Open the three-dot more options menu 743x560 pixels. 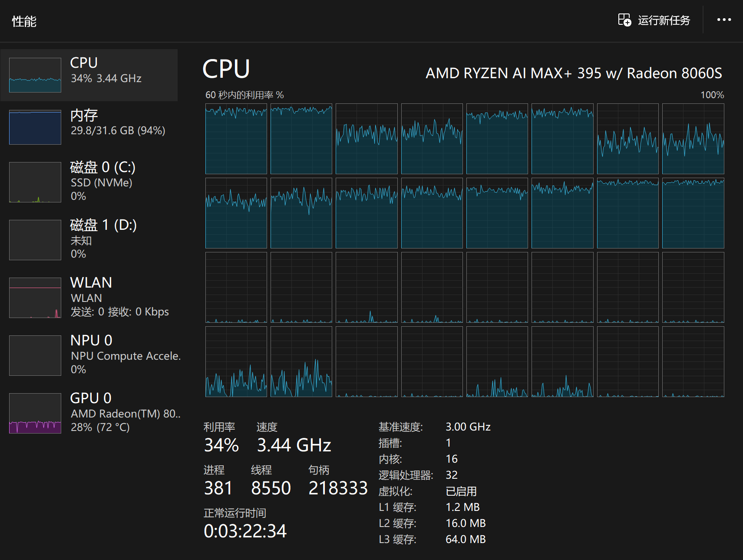pyautogui.click(x=724, y=20)
